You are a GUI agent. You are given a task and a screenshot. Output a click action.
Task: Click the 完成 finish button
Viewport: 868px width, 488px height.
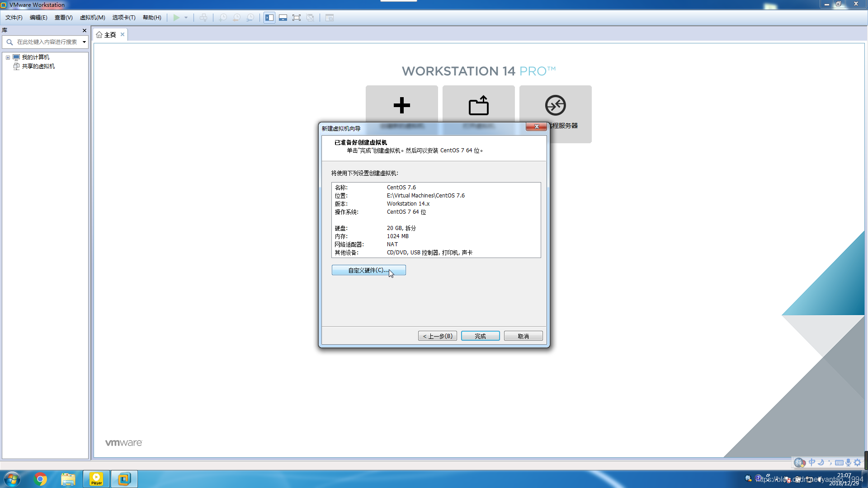click(481, 336)
